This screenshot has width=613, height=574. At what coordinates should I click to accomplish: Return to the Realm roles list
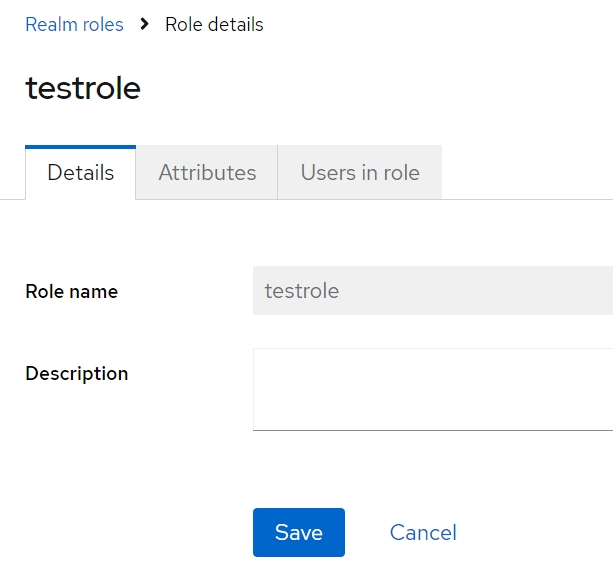click(74, 24)
